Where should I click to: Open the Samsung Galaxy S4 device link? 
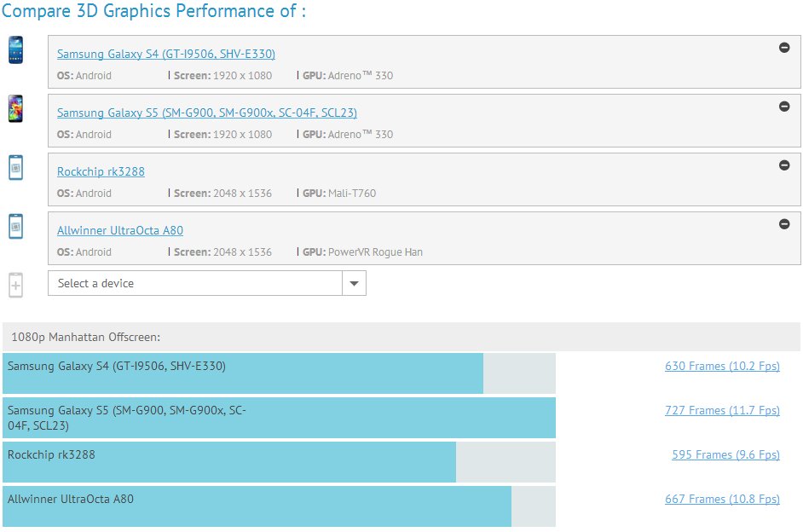click(x=166, y=54)
